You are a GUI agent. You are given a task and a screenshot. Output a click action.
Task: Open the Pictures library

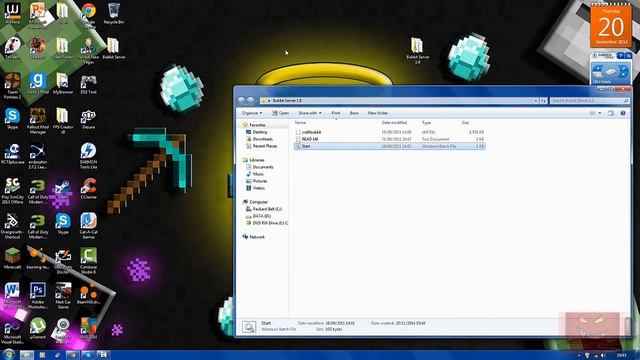pos(256,181)
